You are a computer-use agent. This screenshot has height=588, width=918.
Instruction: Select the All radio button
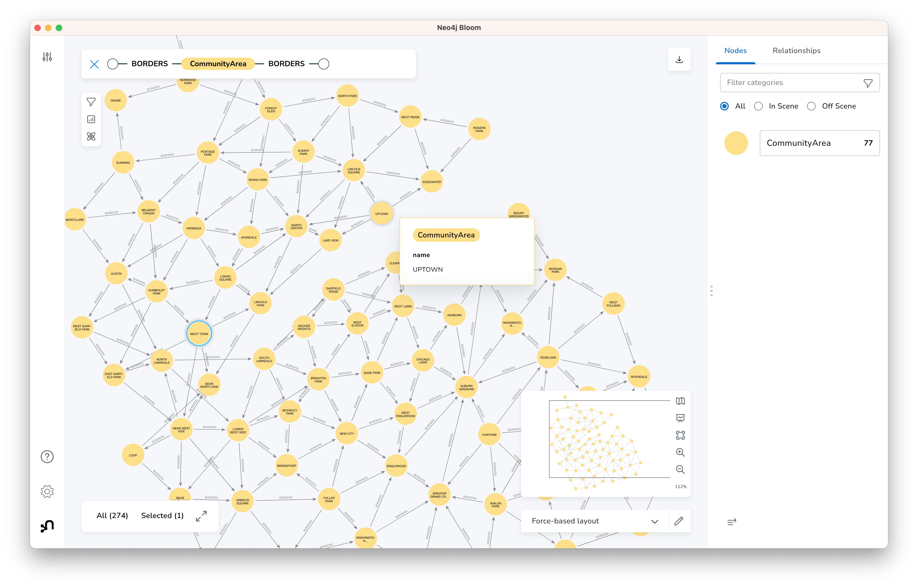[x=724, y=106]
